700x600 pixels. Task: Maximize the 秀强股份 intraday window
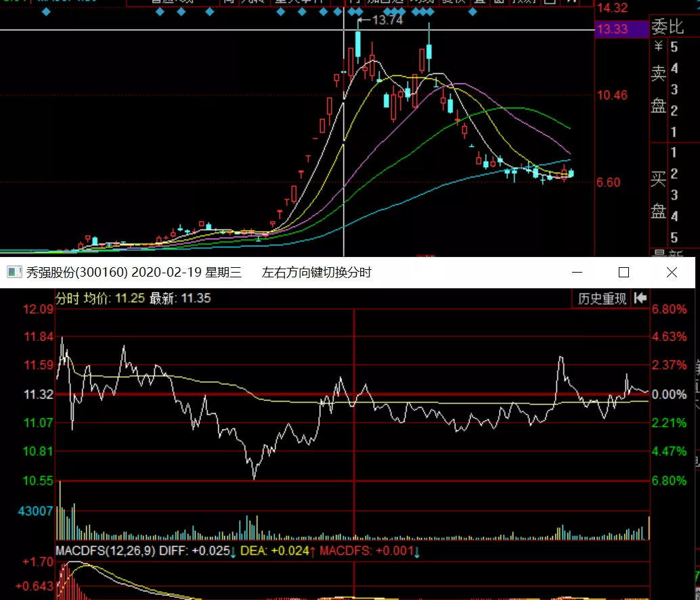coord(624,272)
